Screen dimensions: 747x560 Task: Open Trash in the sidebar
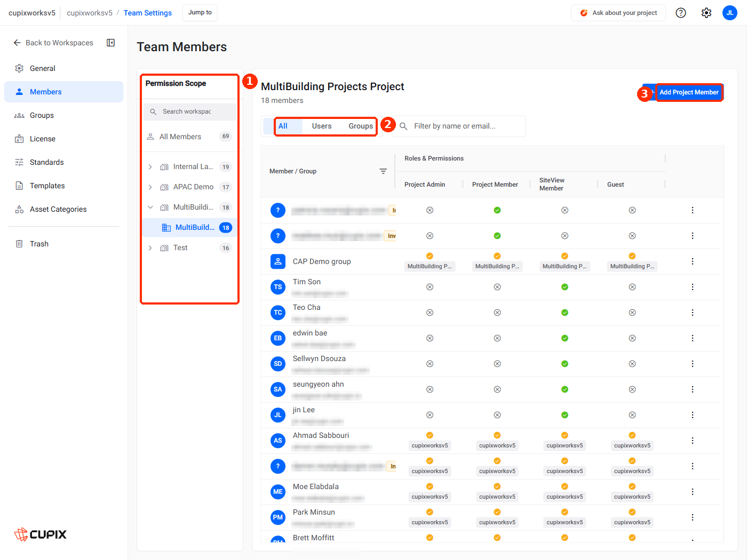coord(63,244)
